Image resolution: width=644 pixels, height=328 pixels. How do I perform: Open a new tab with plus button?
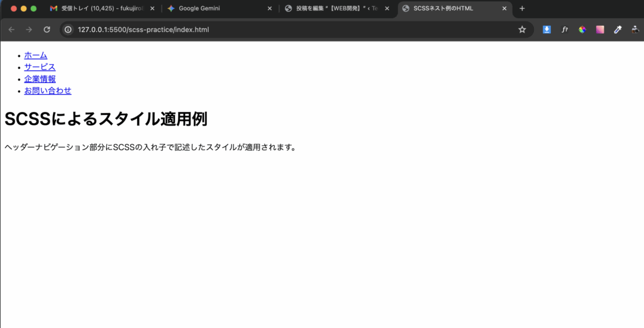522,9
